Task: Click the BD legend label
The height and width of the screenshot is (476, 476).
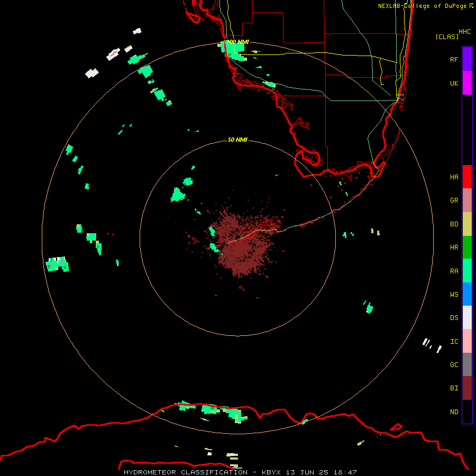Action: pos(454,224)
